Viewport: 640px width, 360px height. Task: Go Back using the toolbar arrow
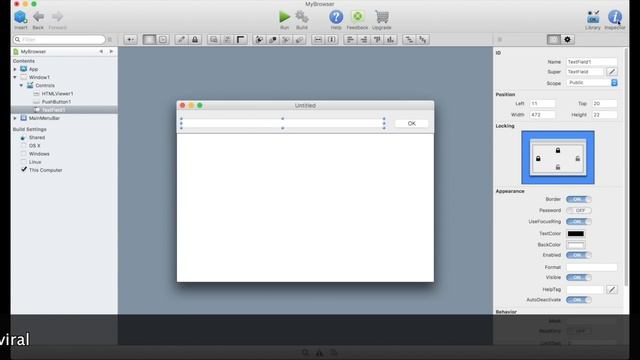tap(38, 17)
